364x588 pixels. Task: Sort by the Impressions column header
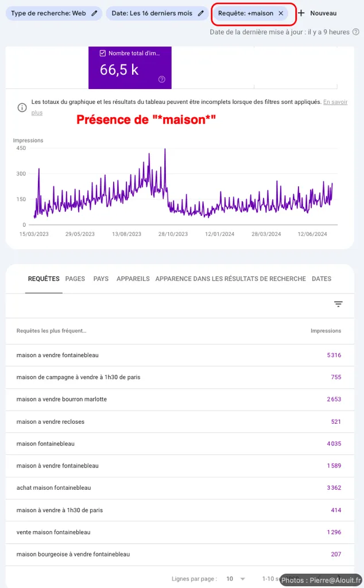[326, 331]
